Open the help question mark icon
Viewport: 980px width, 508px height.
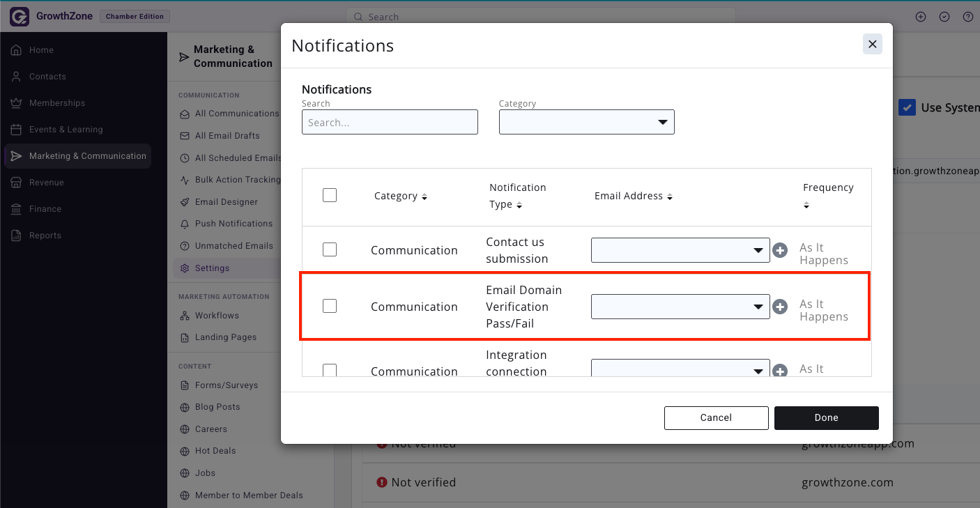967,17
